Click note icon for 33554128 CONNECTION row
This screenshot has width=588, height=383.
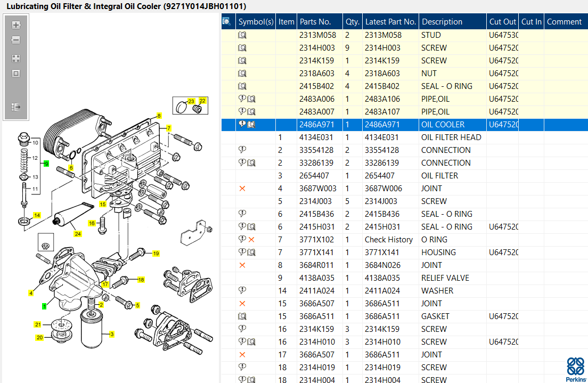[242, 150]
